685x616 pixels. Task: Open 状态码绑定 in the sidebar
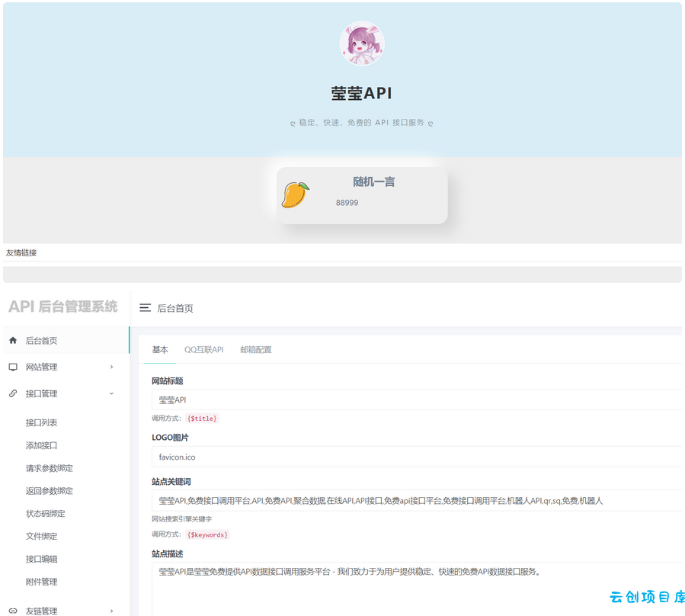tap(46, 514)
